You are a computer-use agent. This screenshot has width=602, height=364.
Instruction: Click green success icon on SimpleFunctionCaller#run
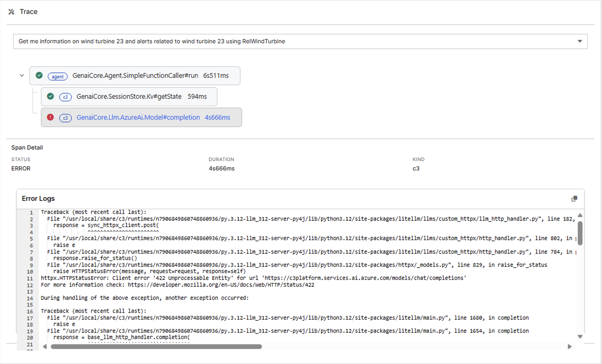[39, 75]
